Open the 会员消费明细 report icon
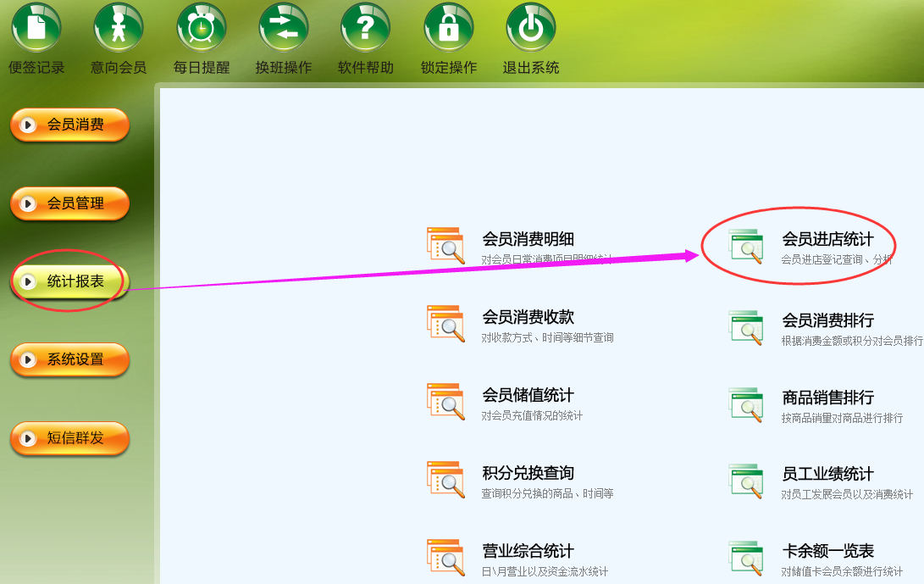Image resolution: width=924 pixels, height=584 pixels. (445, 246)
